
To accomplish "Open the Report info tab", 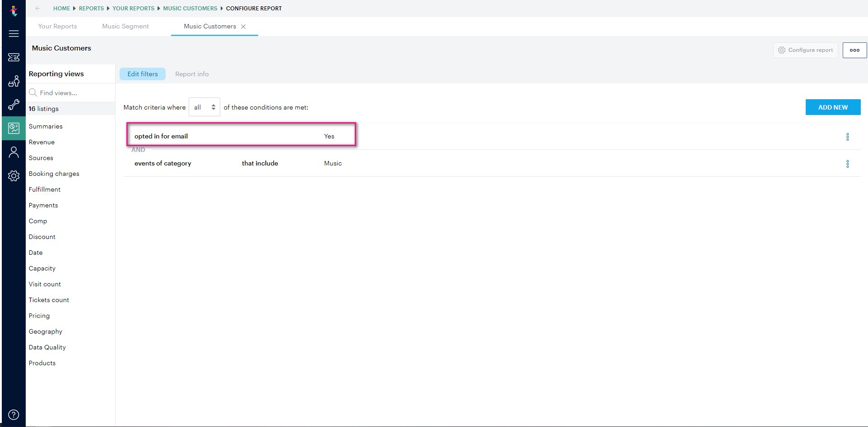I will coord(192,74).
